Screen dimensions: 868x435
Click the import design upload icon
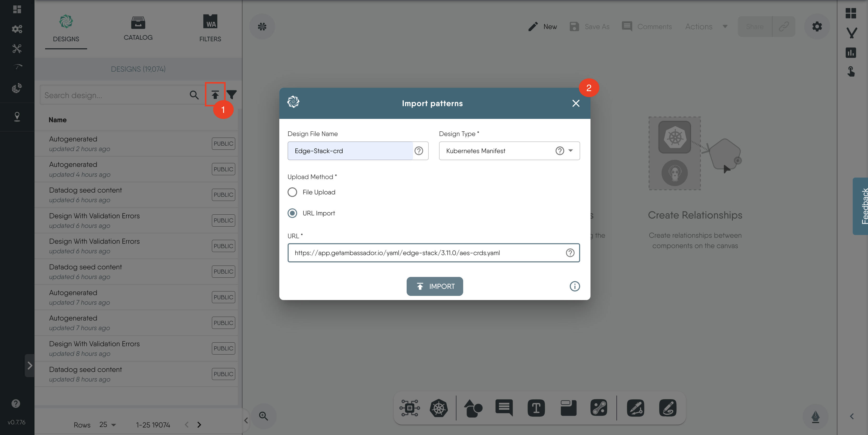[x=215, y=95]
